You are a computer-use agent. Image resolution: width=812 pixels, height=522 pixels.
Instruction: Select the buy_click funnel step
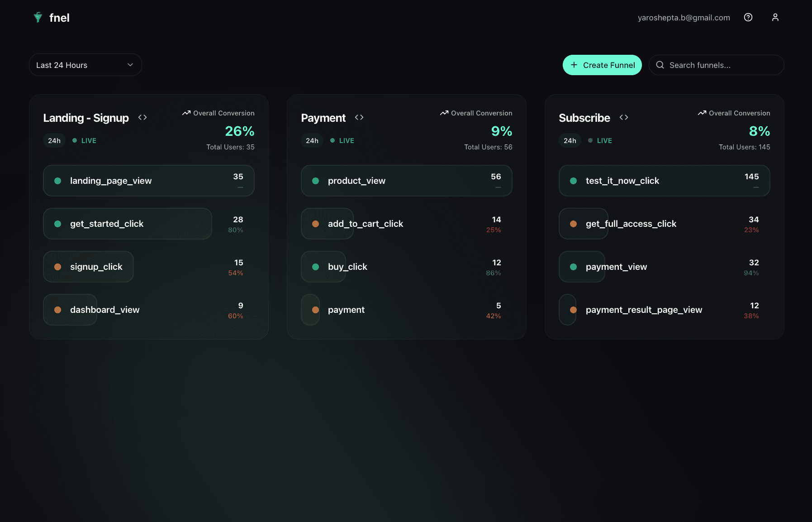407,267
